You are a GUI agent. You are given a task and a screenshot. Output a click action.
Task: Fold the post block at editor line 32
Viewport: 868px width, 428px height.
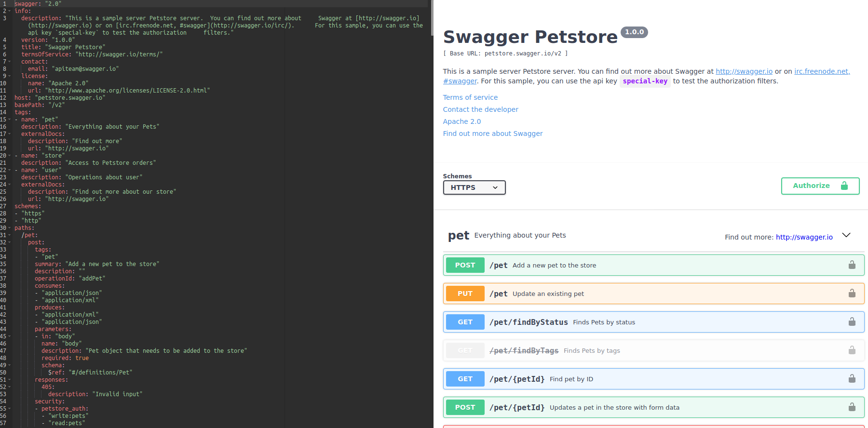tap(10, 242)
